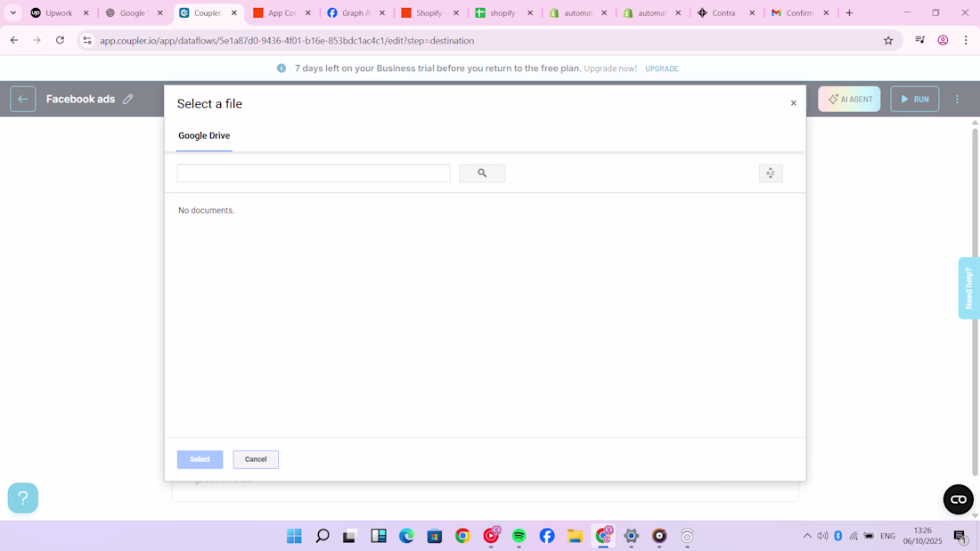Image resolution: width=980 pixels, height=551 pixels.
Task: Open the Chrome profile icon
Action: pyautogui.click(x=943, y=40)
